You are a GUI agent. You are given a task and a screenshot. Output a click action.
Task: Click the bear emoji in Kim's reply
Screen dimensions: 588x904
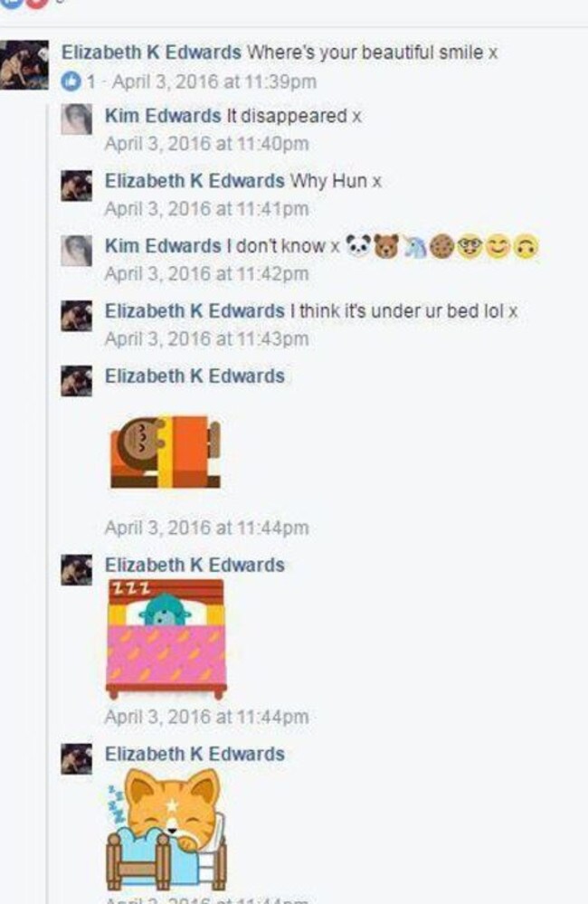click(x=385, y=246)
